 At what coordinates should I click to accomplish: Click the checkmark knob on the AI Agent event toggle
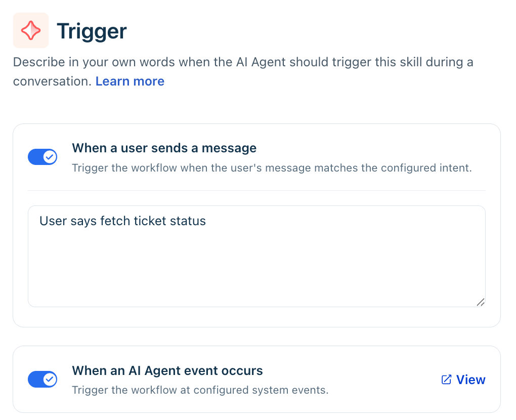click(x=50, y=379)
